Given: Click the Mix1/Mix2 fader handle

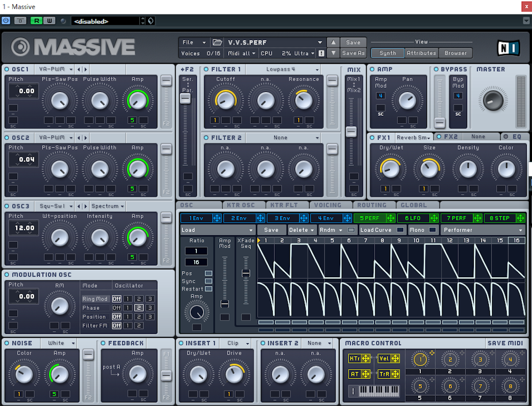Looking at the screenshot, I should pyautogui.click(x=351, y=131).
